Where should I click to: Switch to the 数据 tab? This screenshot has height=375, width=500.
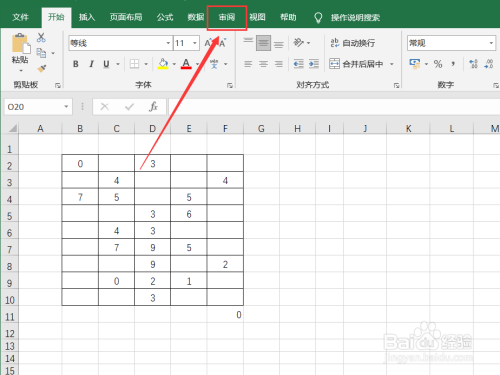coord(196,17)
